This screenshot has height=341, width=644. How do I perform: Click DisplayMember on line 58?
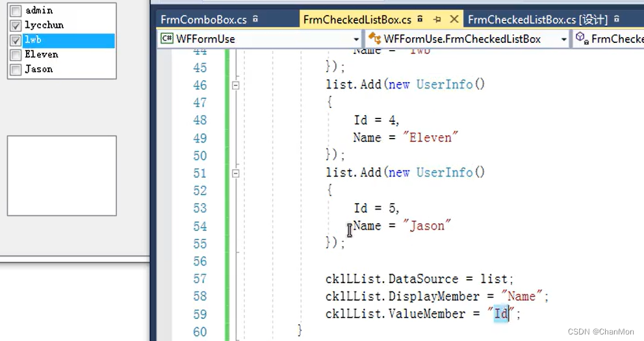coord(433,296)
